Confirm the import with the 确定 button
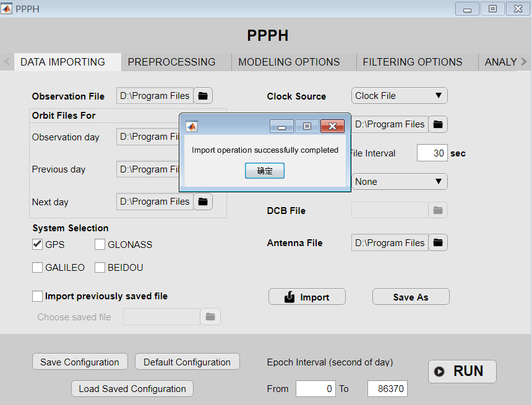532x405 pixels. (265, 171)
